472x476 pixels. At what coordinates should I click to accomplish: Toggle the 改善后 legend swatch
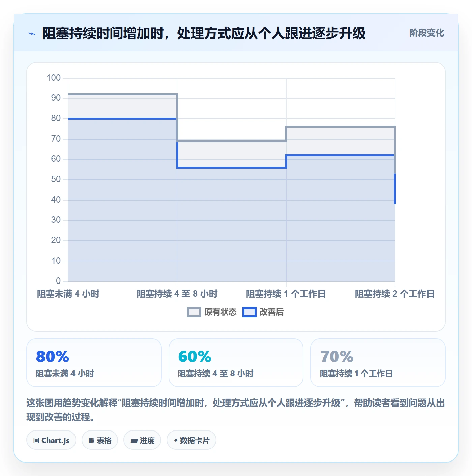pyautogui.click(x=249, y=312)
